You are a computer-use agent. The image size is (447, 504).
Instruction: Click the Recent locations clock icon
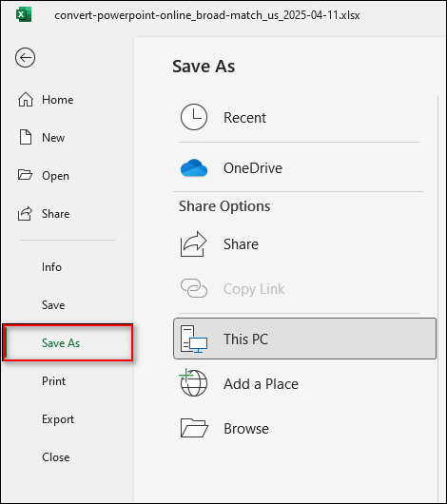(x=194, y=117)
